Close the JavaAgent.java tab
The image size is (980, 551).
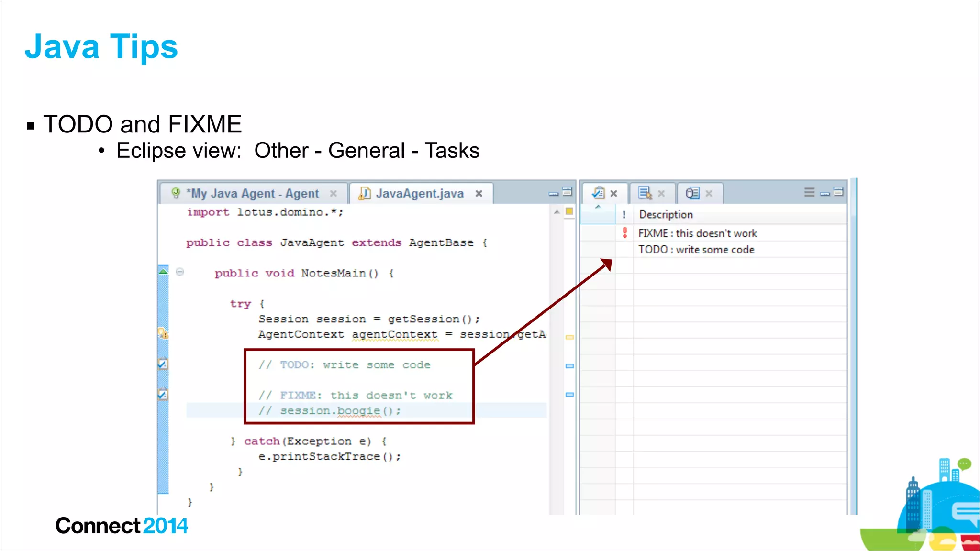[479, 193]
